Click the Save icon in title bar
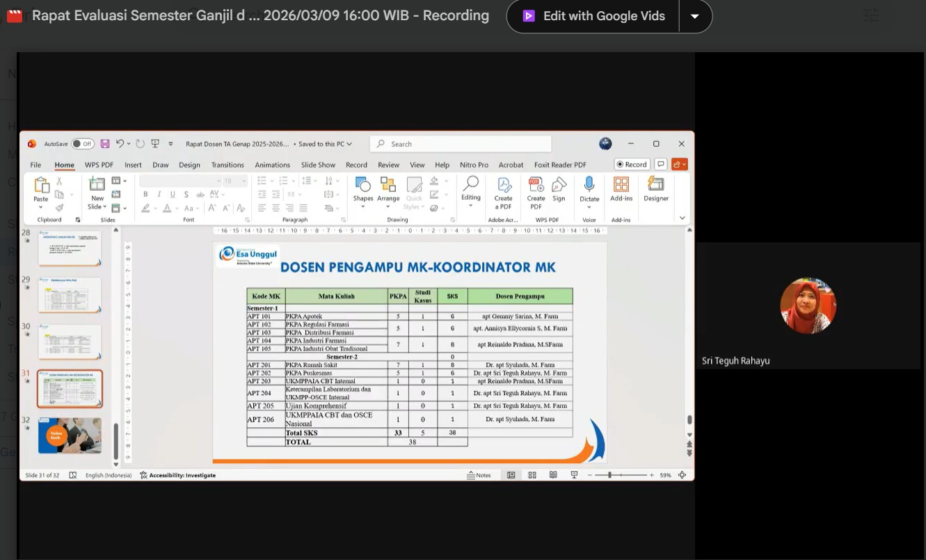The height and width of the screenshot is (560, 926). point(105,144)
